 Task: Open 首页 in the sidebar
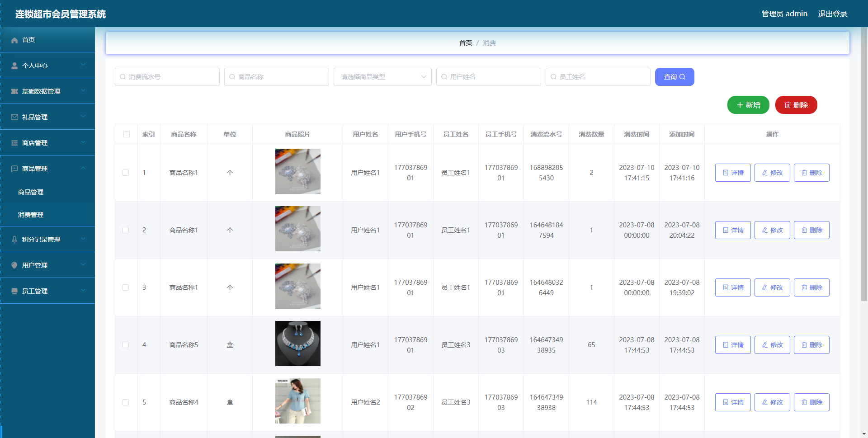[47, 40]
